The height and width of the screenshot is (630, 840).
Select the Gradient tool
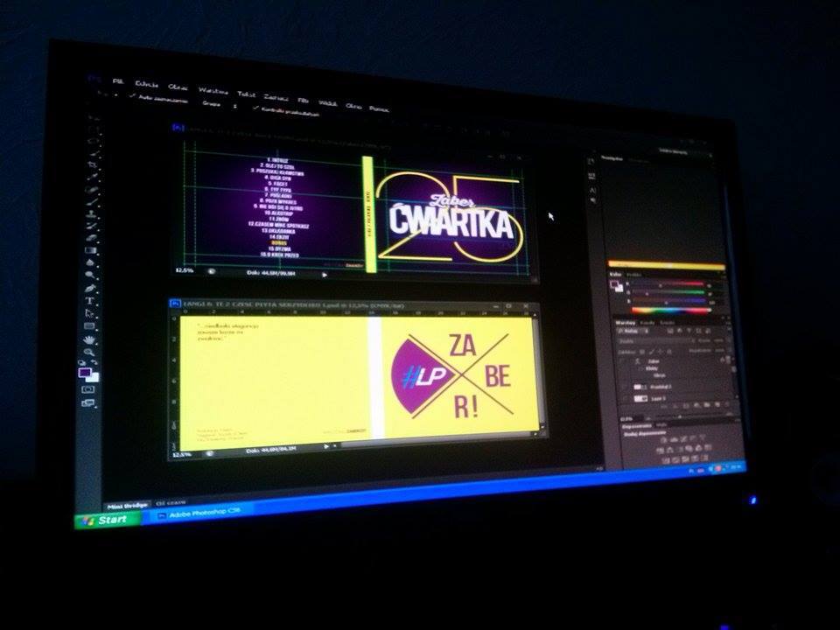click(x=92, y=249)
